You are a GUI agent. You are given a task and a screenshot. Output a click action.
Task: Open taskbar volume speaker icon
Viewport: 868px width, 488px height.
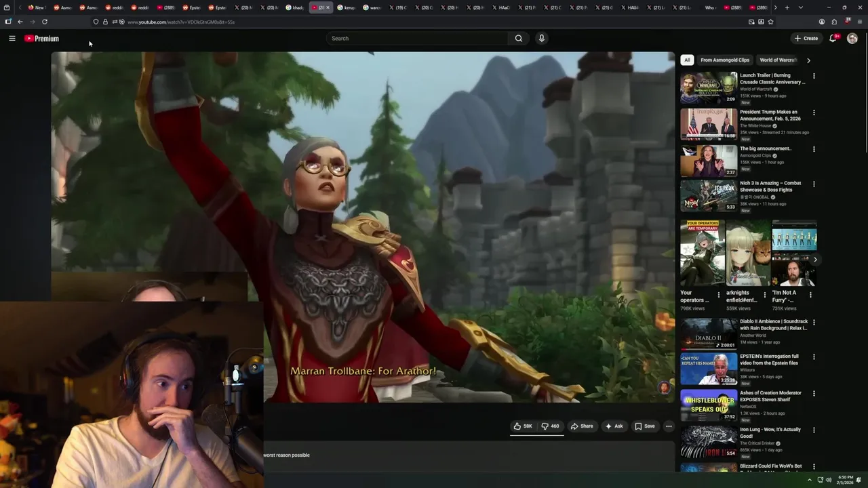[x=829, y=480]
